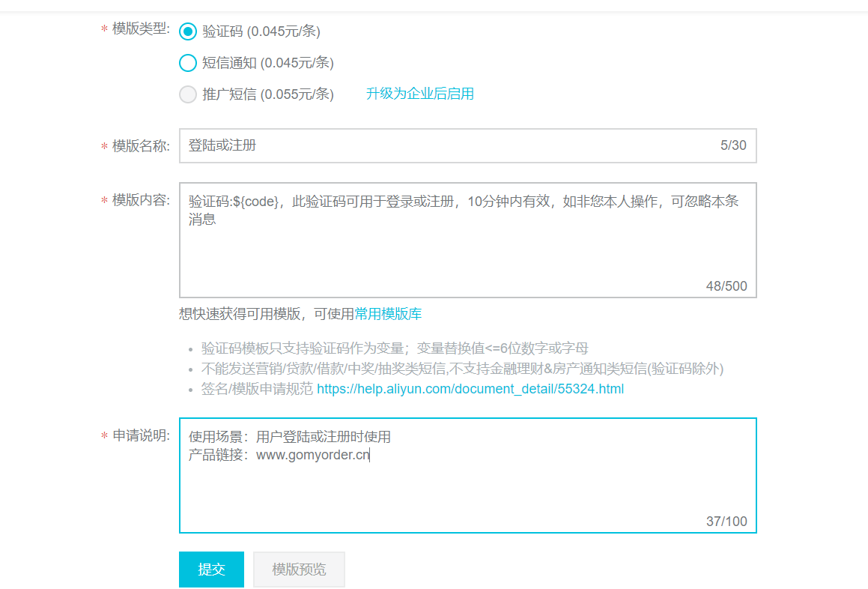
Task: Click the 模版名称 input field
Action: [x=468, y=145]
